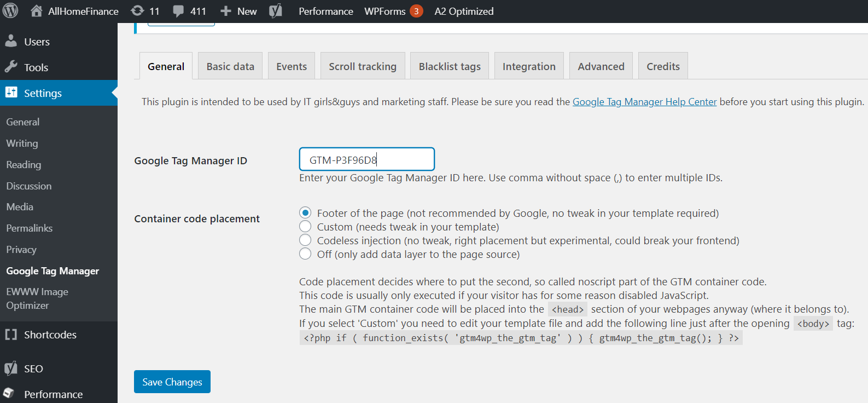868x403 pixels.
Task: Open the Integration tab
Action: click(x=529, y=66)
